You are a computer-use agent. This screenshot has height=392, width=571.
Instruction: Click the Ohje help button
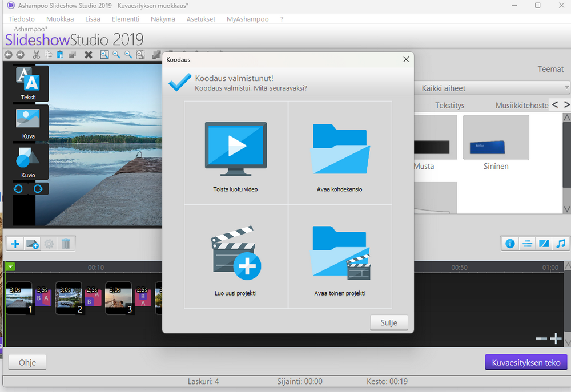(27, 362)
